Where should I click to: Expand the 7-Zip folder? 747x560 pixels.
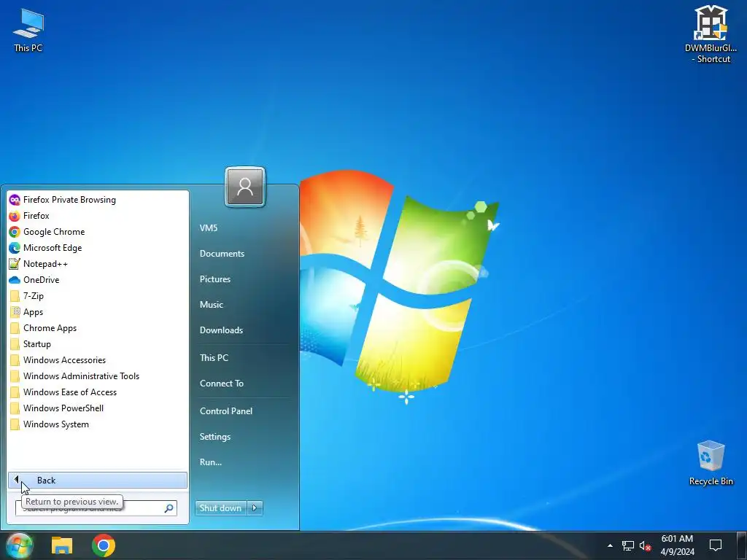coord(98,296)
